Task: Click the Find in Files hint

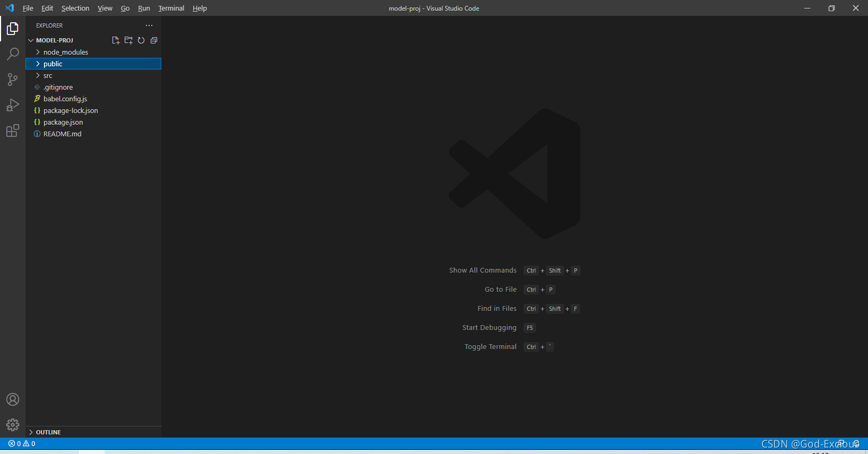Action: coord(497,309)
